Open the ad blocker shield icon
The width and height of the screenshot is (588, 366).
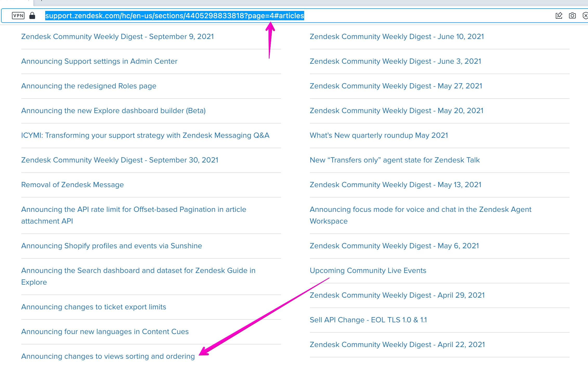[x=585, y=16]
